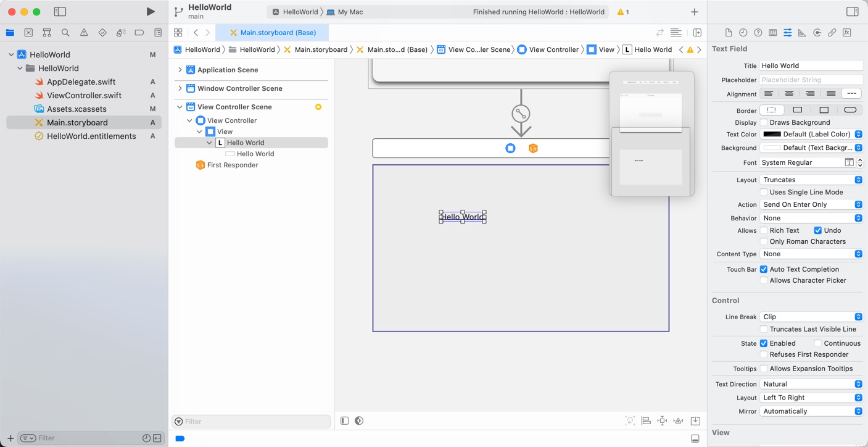The width and height of the screenshot is (868, 447).
Task: Enable Uses Single Line Mode
Action: (764, 192)
